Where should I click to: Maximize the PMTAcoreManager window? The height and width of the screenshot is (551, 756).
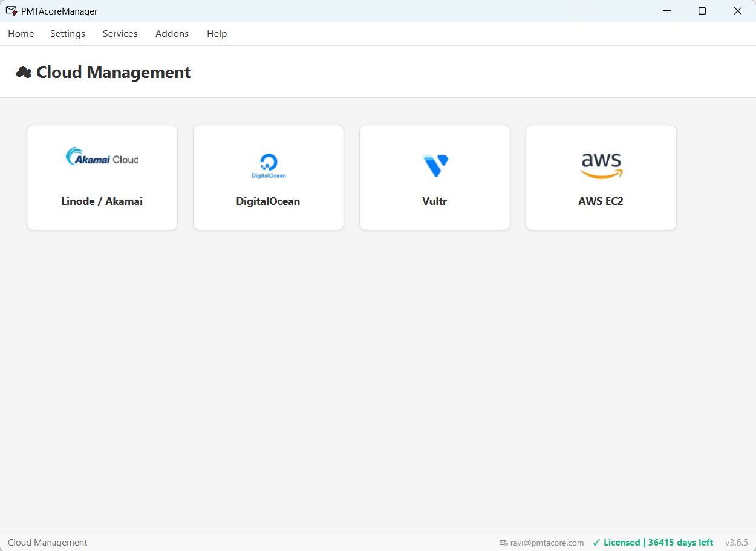pos(702,11)
